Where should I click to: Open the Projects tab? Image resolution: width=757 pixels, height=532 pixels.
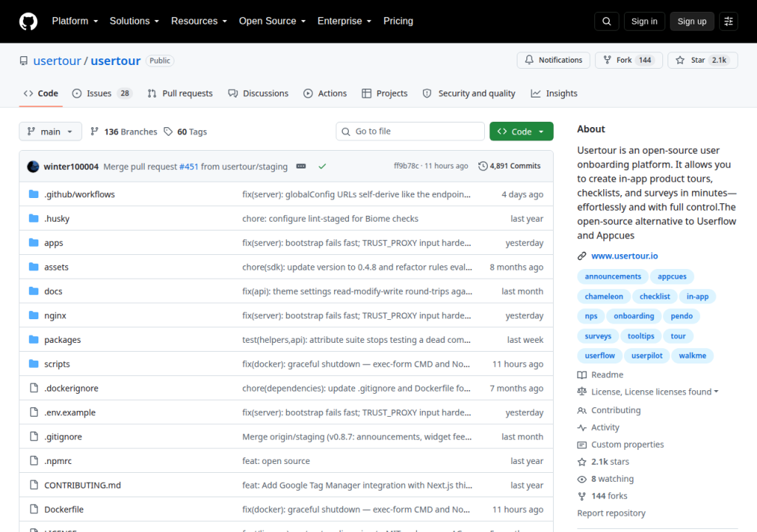384,93
